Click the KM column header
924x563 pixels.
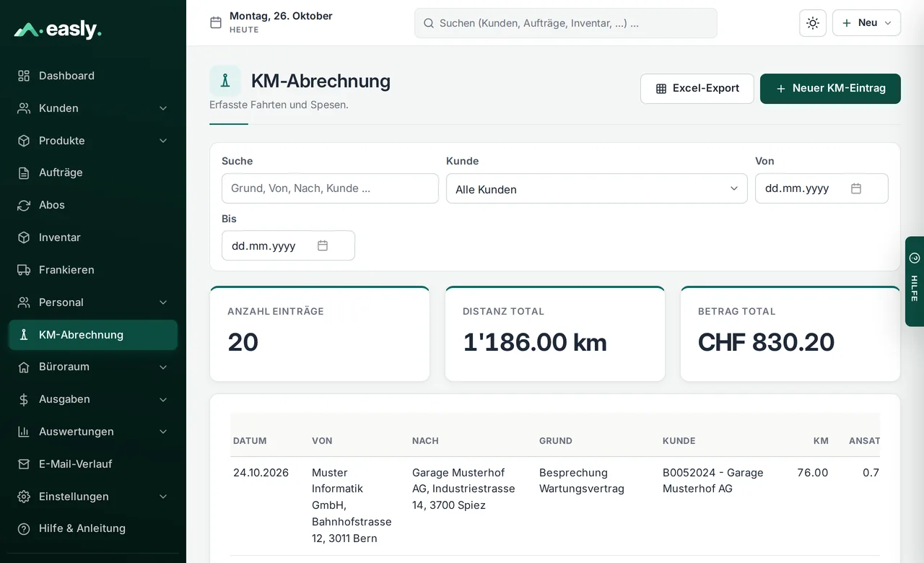coord(821,440)
